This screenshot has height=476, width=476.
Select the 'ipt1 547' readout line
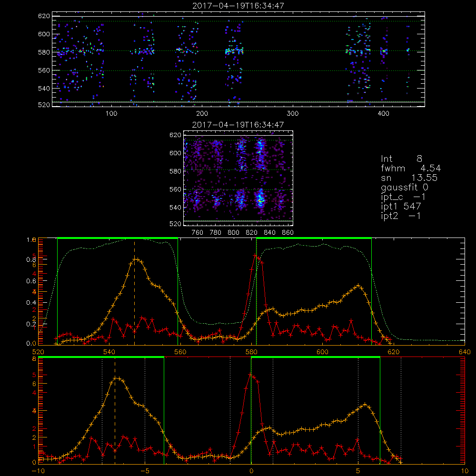(x=401, y=207)
